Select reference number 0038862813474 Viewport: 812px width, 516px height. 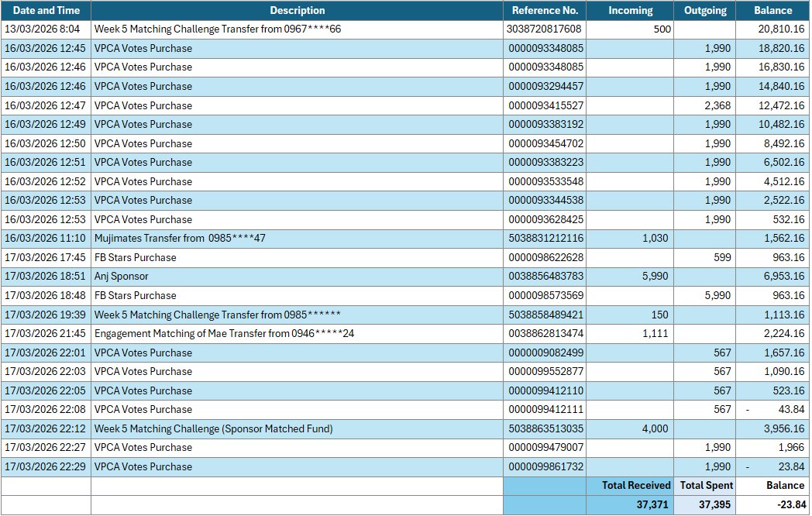click(545, 333)
